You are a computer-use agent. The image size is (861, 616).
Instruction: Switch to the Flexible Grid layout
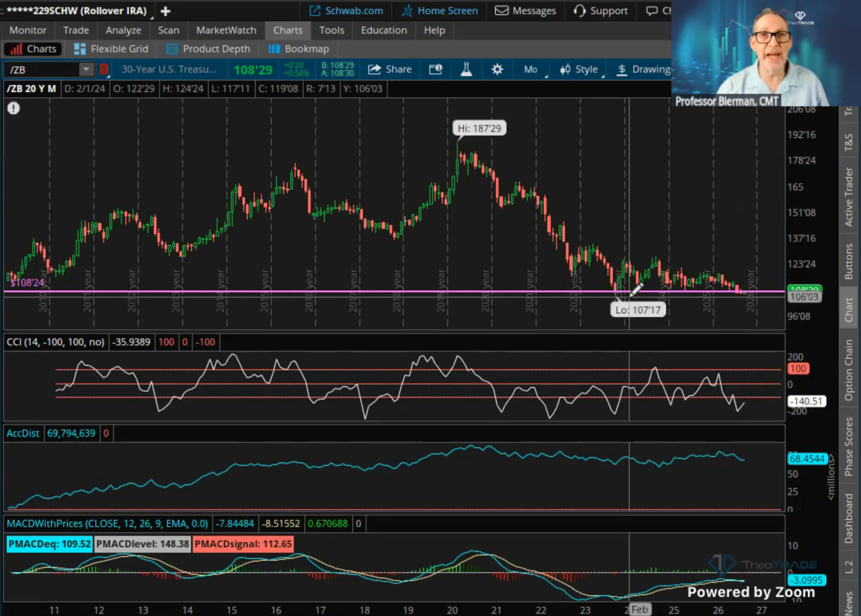tap(111, 49)
